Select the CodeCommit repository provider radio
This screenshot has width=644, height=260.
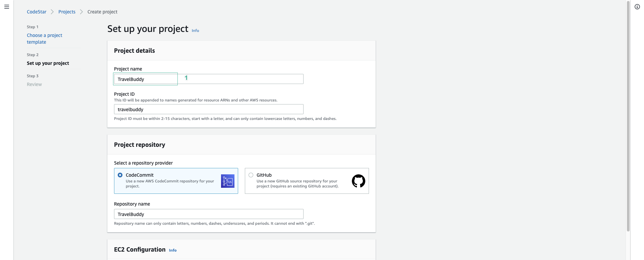click(x=120, y=175)
